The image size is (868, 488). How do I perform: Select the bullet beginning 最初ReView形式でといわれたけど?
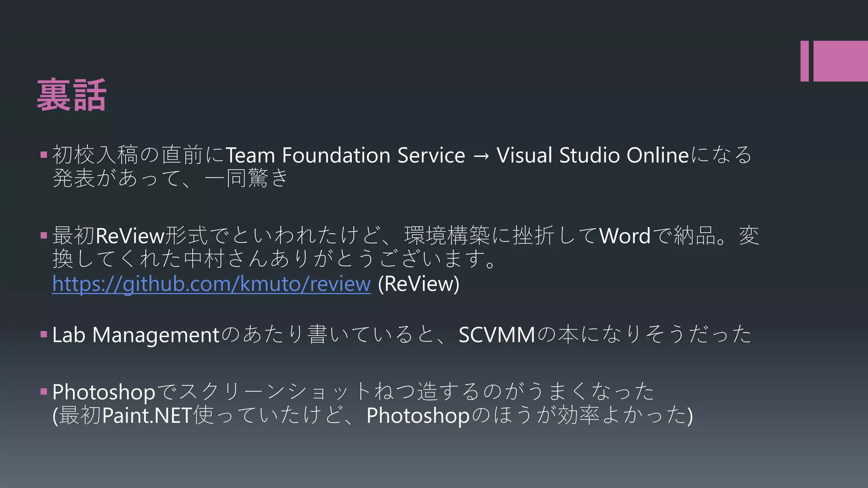pyautogui.click(x=406, y=260)
